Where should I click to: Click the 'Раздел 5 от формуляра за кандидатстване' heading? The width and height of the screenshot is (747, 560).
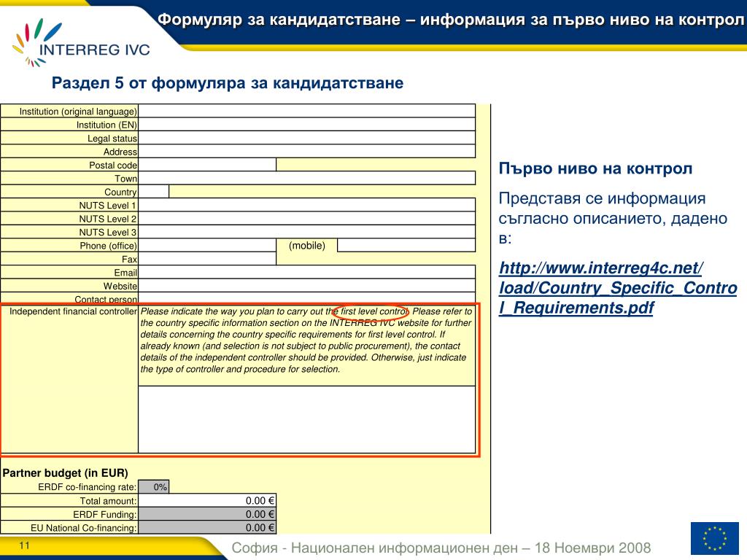pos(228,83)
